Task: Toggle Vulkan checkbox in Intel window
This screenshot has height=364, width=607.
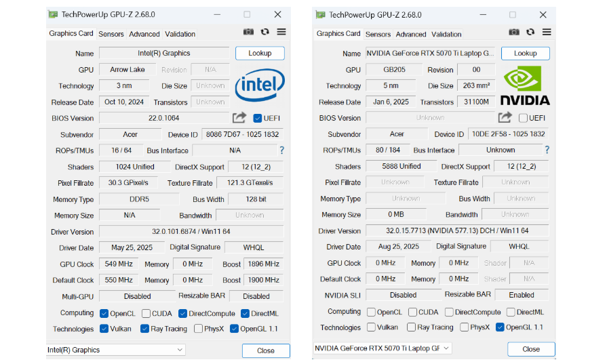Action: tap(104, 329)
